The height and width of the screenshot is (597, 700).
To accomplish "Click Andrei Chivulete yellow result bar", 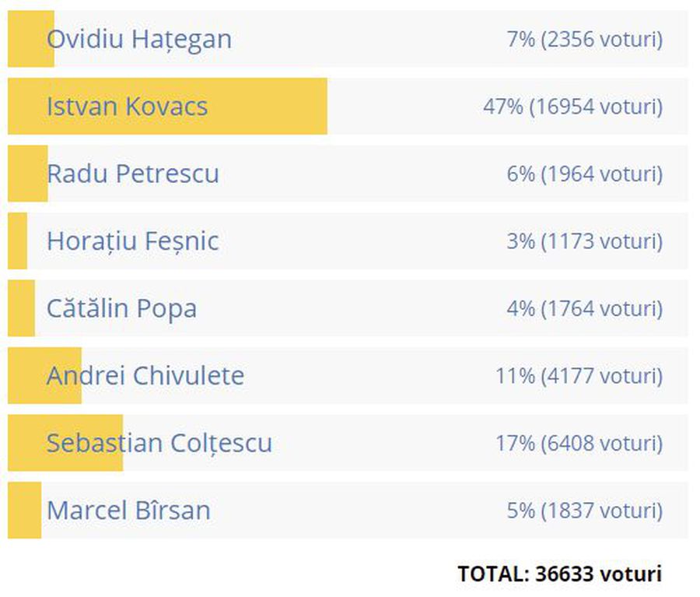I will (x=44, y=375).
